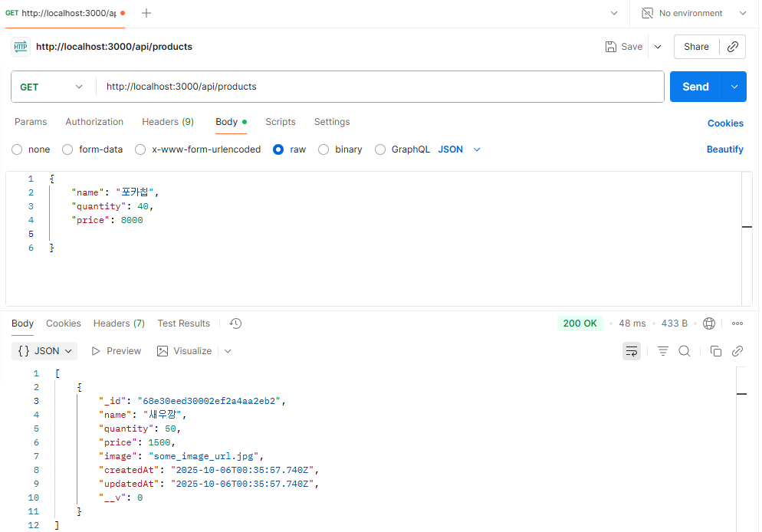Switch to the Settings tab
Image resolution: width=762 pixels, height=532 pixels.
click(332, 122)
